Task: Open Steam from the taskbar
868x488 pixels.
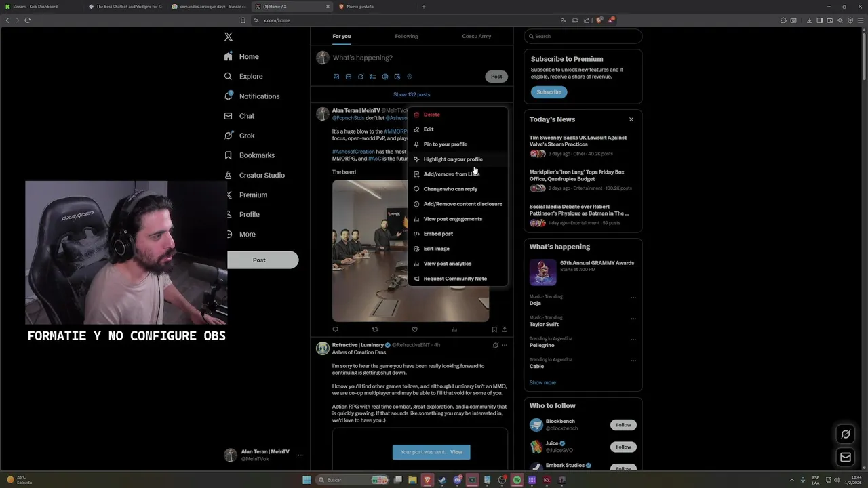Action: pos(442,480)
